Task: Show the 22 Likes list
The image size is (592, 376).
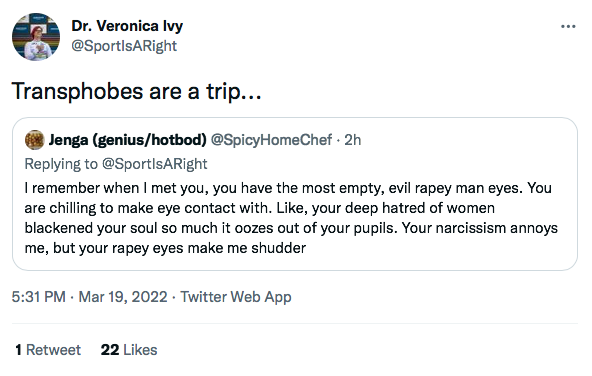Action: (x=129, y=350)
